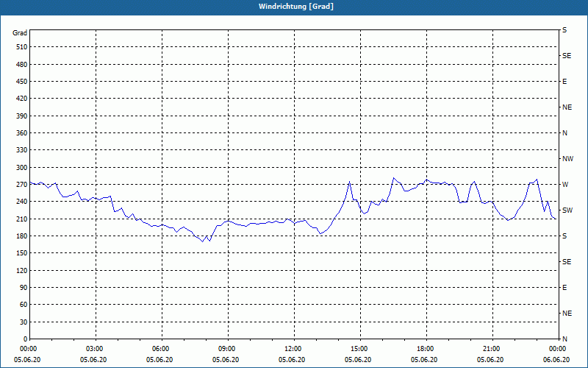Click the 150 degree axis label
The height and width of the screenshot is (368, 588).
[22, 253]
